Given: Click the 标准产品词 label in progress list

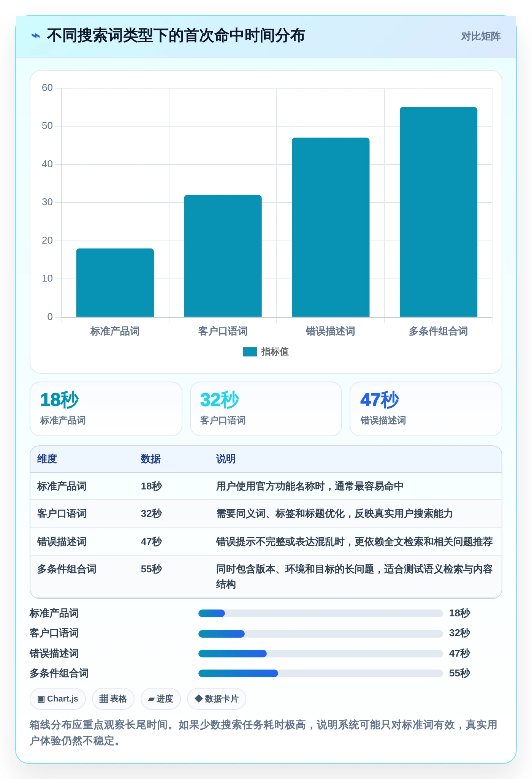Looking at the screenshot, I should 54,613.
